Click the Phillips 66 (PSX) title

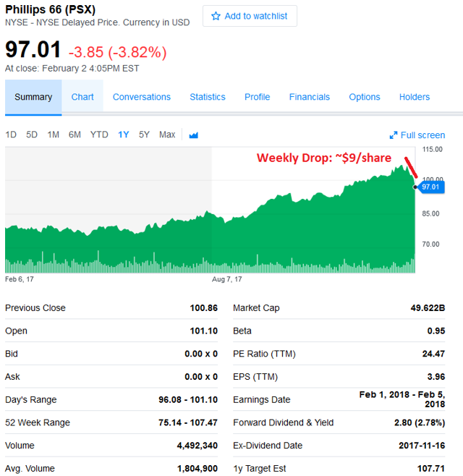[51, 9]
